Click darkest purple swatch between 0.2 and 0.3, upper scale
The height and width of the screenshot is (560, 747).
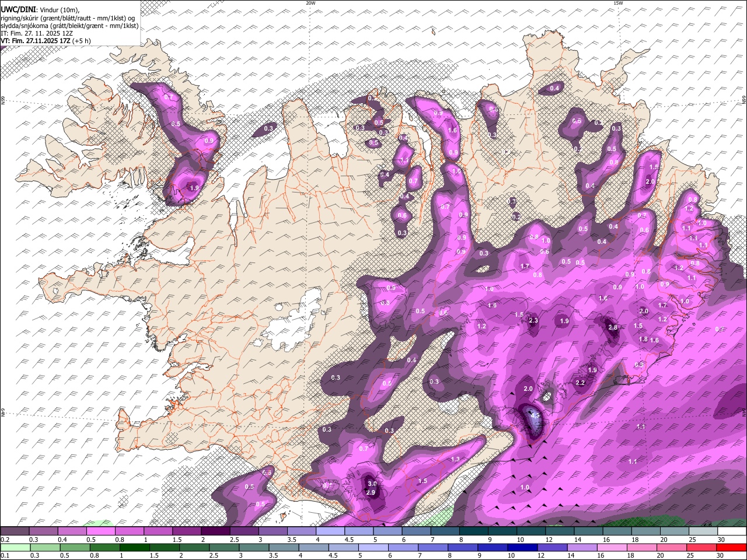[15, 531]
